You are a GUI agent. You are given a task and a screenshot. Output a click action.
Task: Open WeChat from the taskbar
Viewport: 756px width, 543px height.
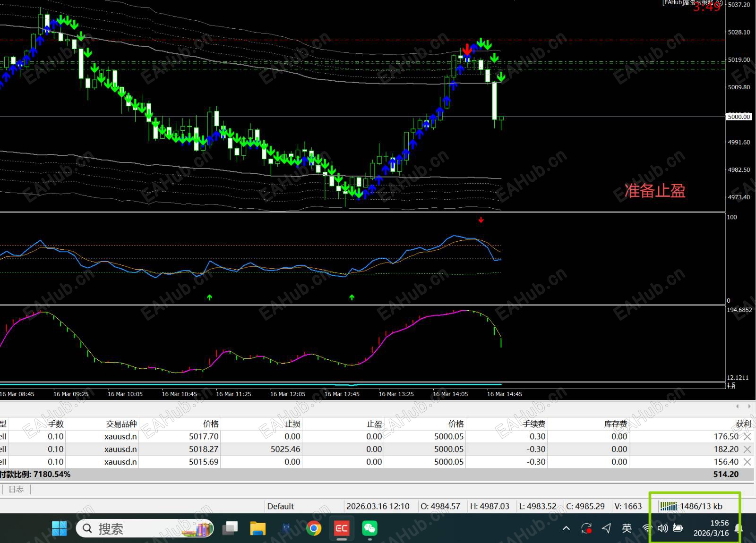(x=369, y=528)
